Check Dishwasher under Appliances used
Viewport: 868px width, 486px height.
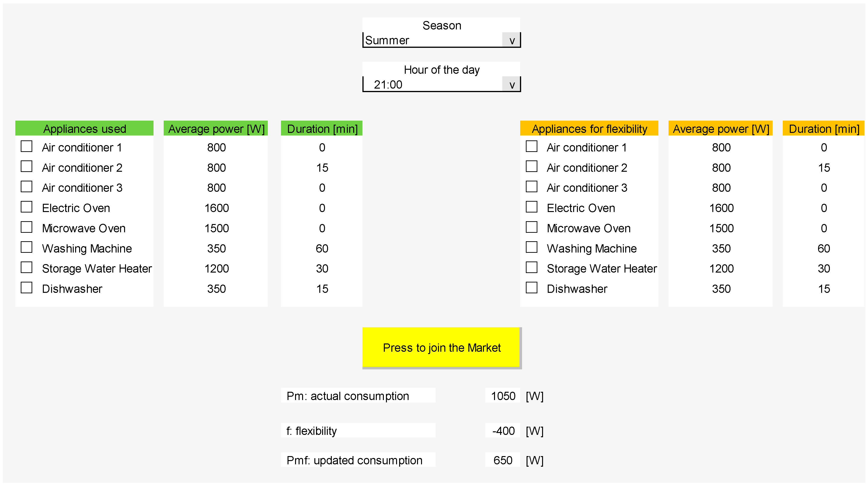pos(27,288)
